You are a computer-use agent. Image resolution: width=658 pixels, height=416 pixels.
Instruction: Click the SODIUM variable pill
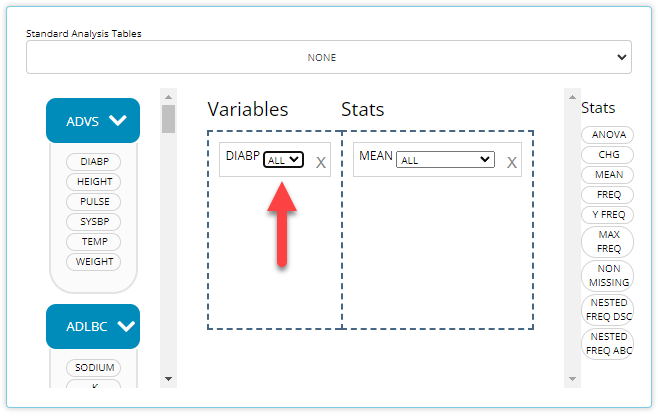click(94, 368)
